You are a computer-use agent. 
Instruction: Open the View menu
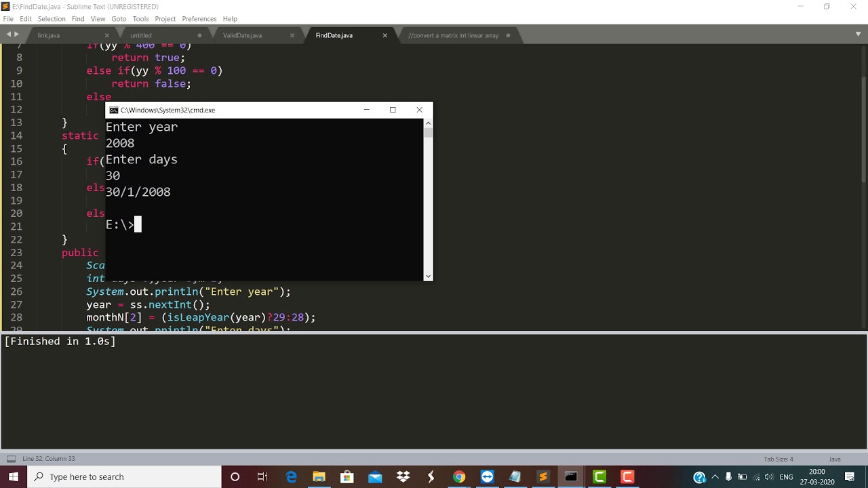[x=98, y=19]
